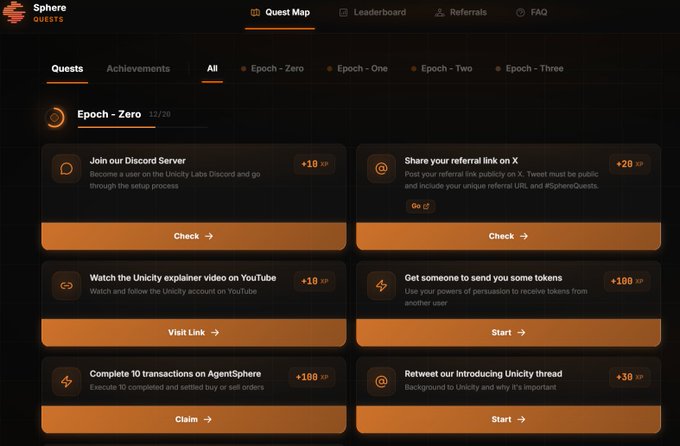This screenshot has height=446, width=680.
Task: Click Complete 10 transactions on AgentSphere title
Action: pyautogui.click(x=175, y=374)
